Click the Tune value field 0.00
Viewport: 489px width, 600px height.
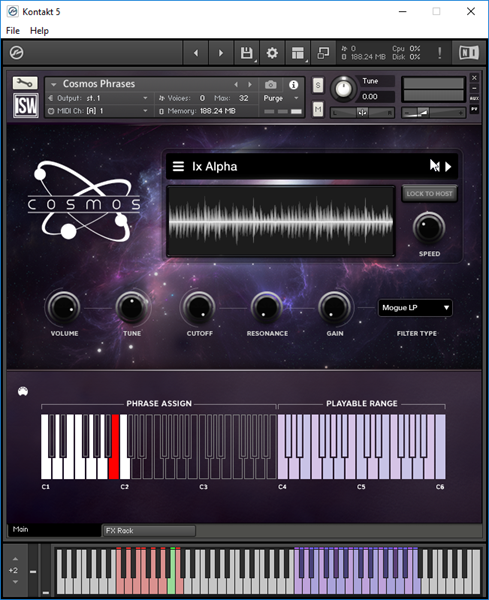tap(378, 97)
